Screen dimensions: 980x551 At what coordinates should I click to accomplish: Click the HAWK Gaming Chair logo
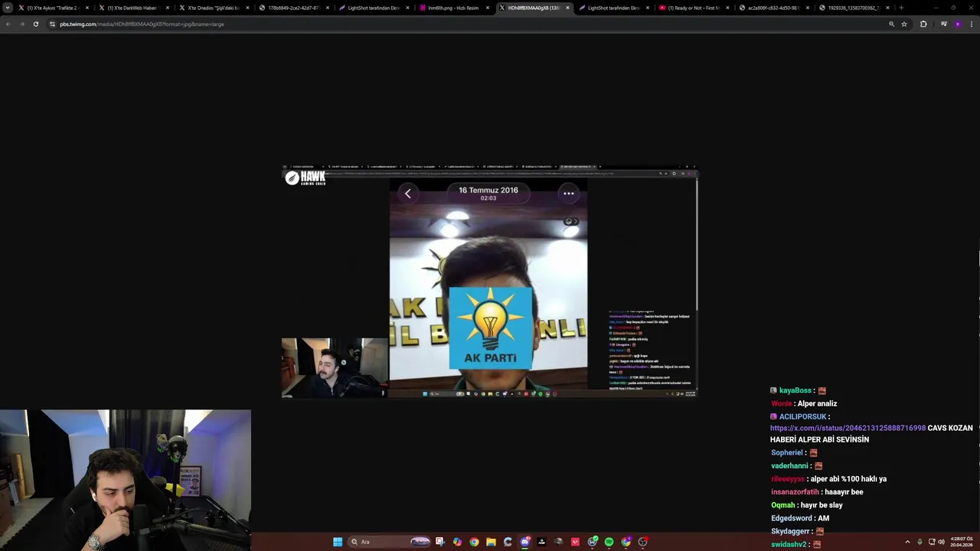tap(305, 178)
